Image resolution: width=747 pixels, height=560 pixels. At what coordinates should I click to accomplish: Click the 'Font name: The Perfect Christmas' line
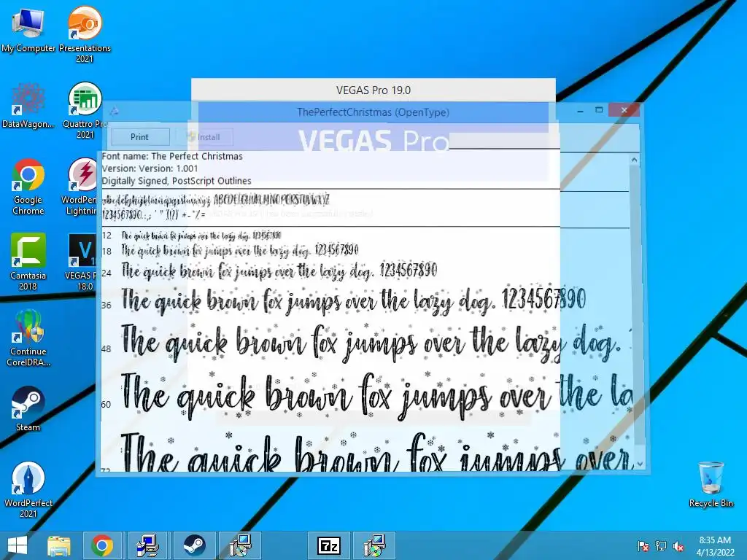[x=172, y=156]
